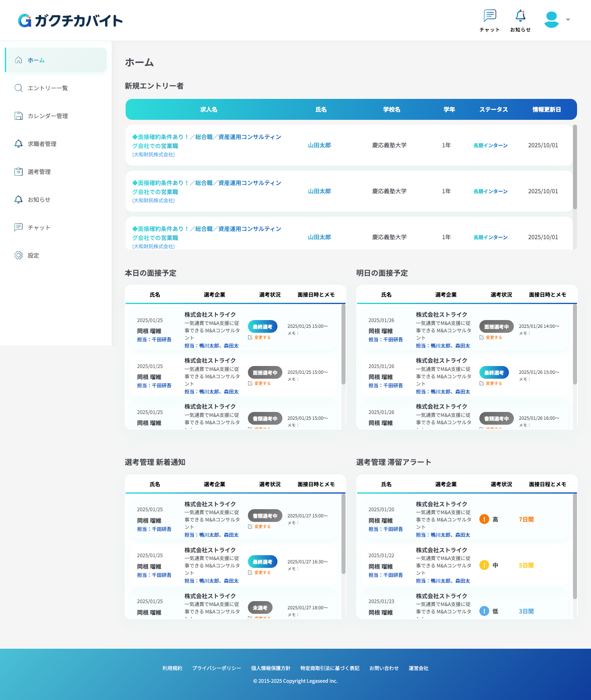The image size is (591, 700).
Task: Open the first 山田太郎 applicant link
Action: pos(319,145)
